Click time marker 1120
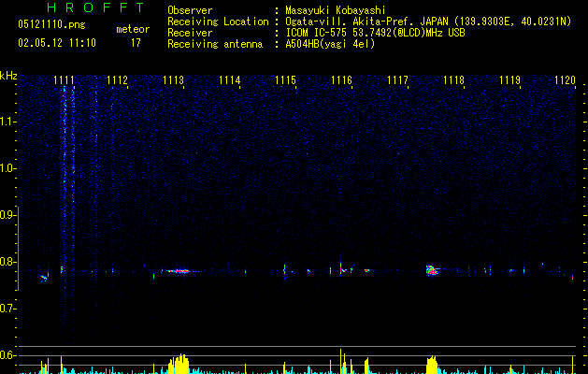Screen dimensions: 588x374 (x=566, y=80)
